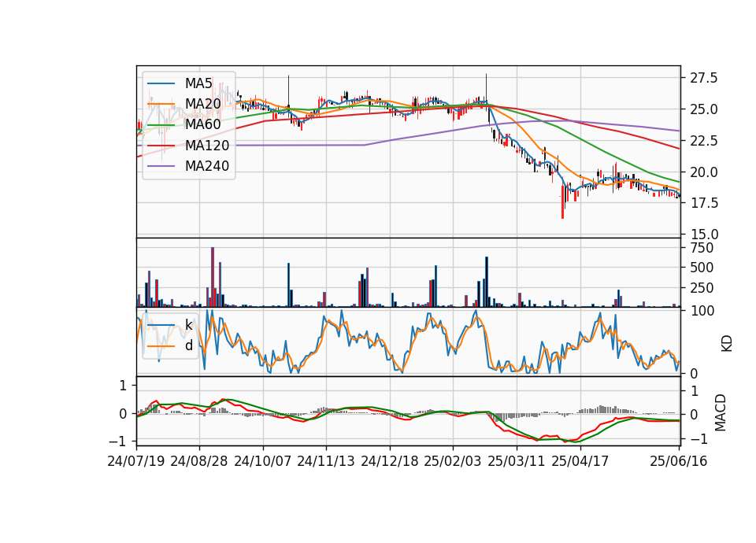
Task: Click the lowest red candlestick near 25/04/17
Action: 562,202
